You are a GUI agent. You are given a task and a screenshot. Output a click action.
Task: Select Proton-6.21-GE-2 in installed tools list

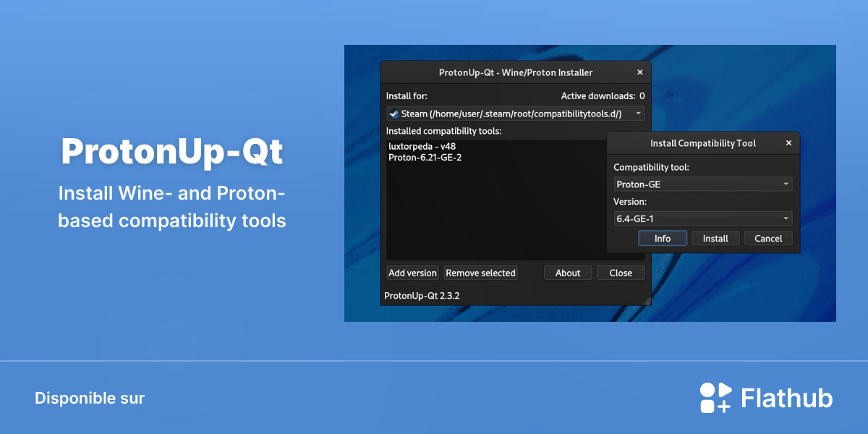425,157
